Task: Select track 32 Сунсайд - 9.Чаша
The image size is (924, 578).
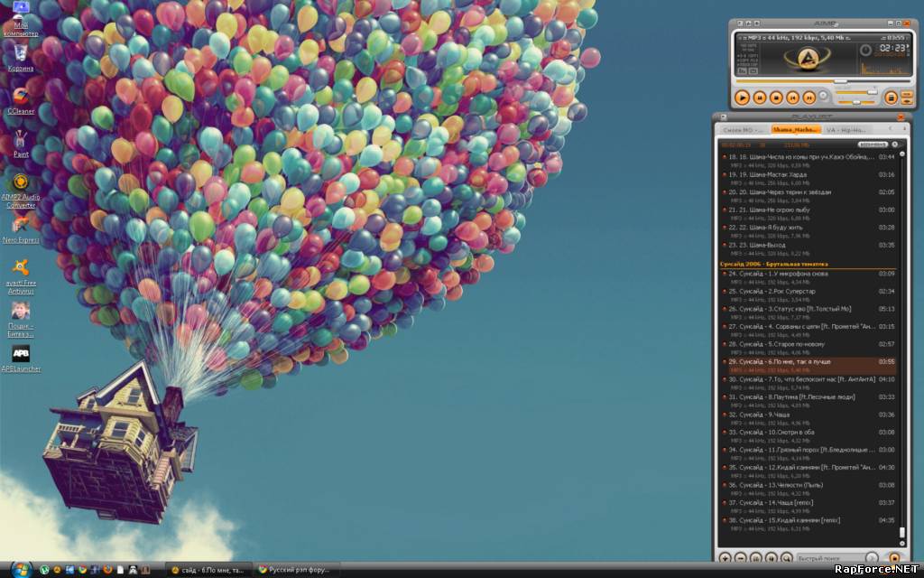Action: click(x=808, y=419)
